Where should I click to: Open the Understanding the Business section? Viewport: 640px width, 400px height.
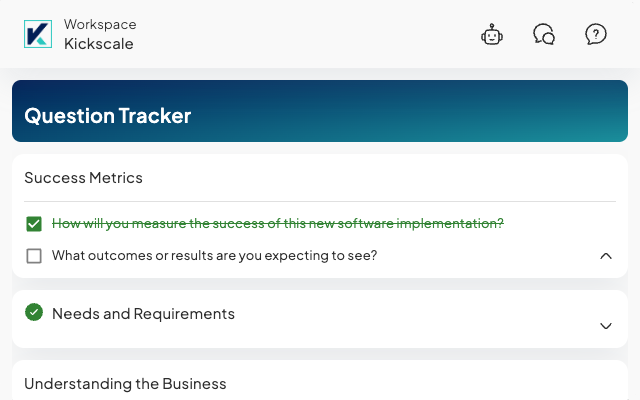pos(125,384)
